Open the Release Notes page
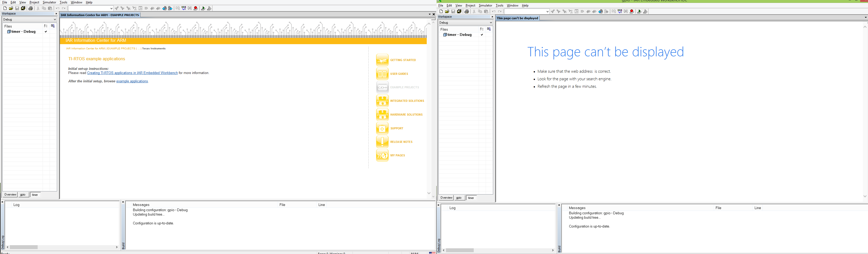868x254 pixels. tap(395, 142)
